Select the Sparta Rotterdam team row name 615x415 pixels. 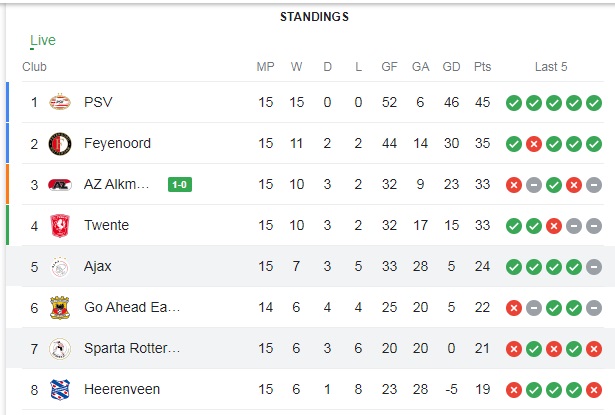coord(132,348)
